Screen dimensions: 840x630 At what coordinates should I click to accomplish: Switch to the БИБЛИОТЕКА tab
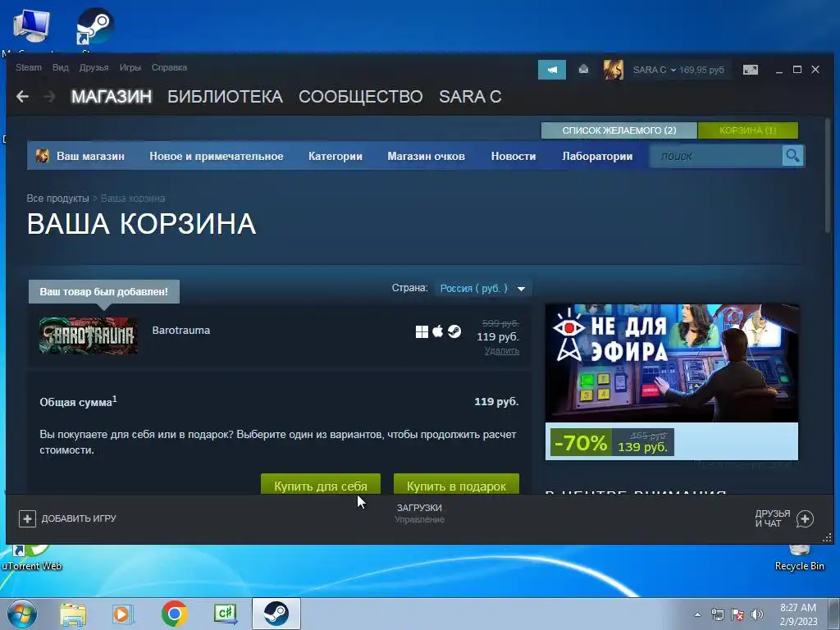click(225, 97)
